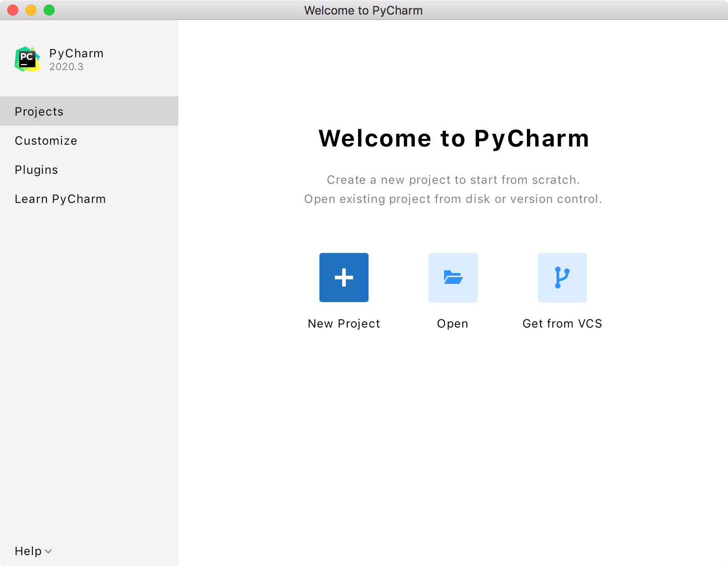Viewport: 728px width, 566px height.
Task: Click the Get from VCS branch icon
Action: 562,278
